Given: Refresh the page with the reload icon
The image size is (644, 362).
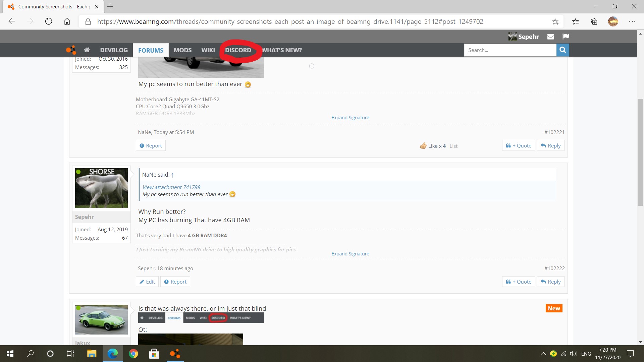Looking at the screenshot, I should [49, 21].
